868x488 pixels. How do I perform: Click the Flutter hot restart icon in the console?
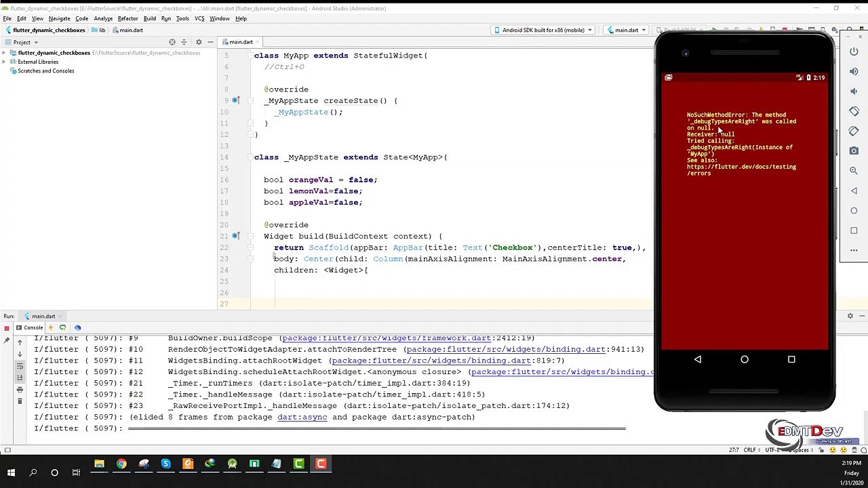(x=62, y=328)
